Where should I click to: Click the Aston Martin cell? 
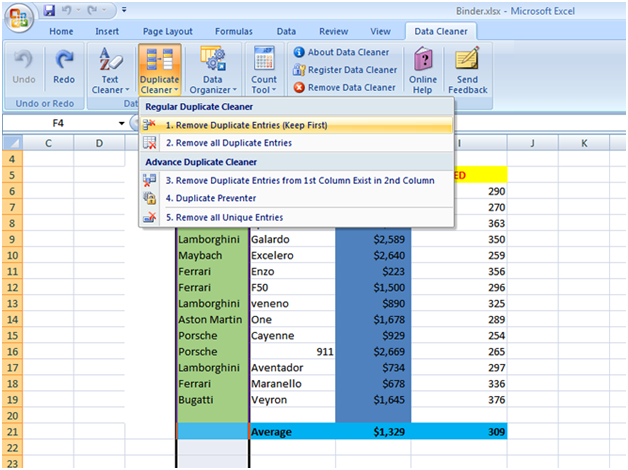(212, 319)
